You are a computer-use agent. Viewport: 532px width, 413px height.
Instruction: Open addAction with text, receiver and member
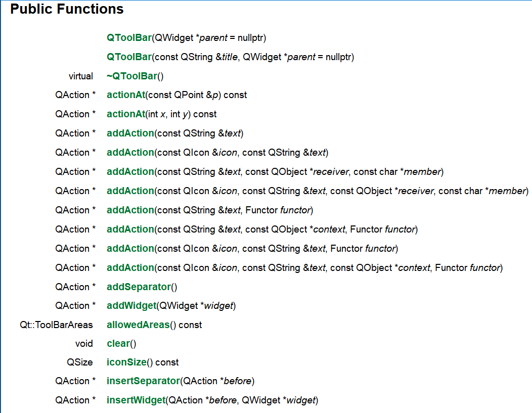[130, 172]
